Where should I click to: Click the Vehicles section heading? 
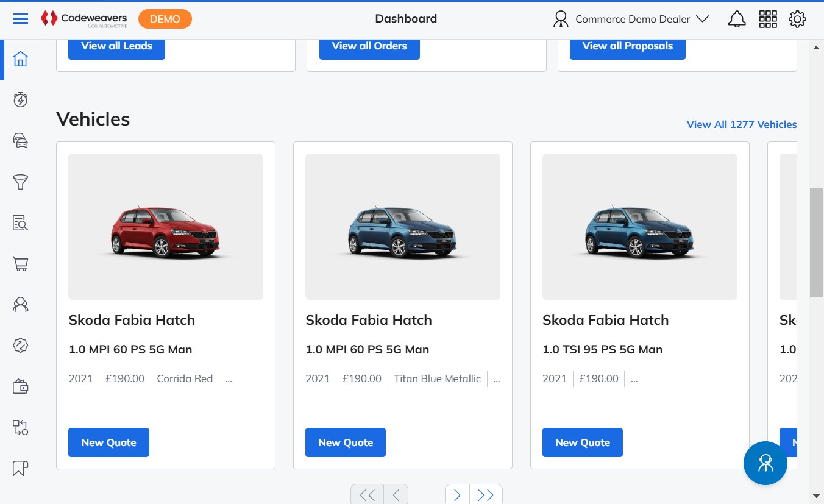[x=93, y=119]
